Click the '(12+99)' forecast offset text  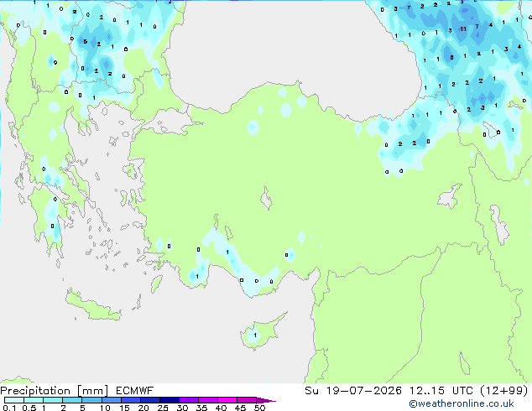(504, 391)
